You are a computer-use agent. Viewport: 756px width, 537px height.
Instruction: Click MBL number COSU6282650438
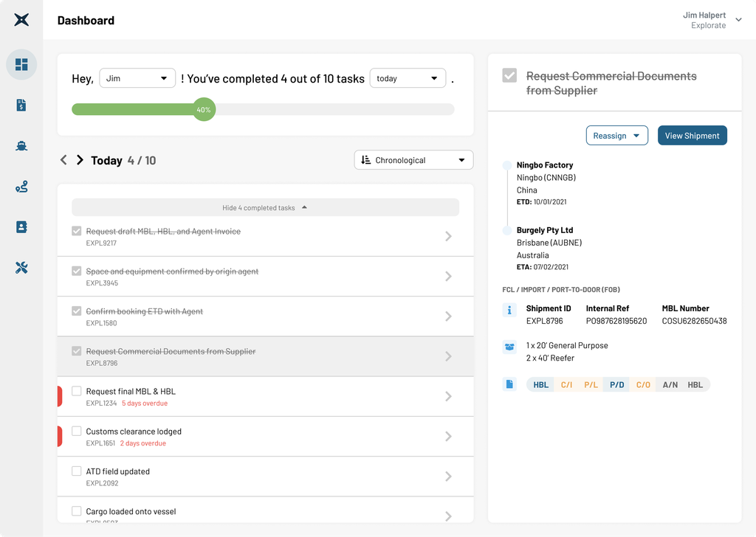tap(694, 321)
